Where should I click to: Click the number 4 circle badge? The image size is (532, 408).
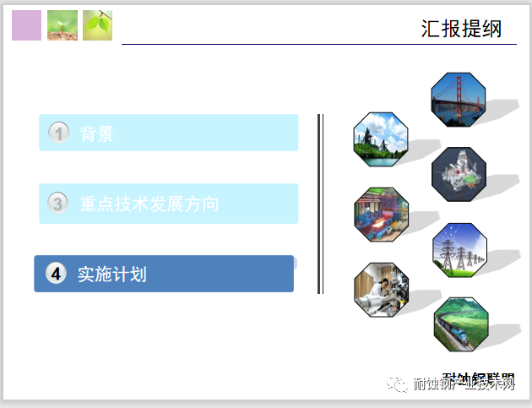click(x=56, y=274)
